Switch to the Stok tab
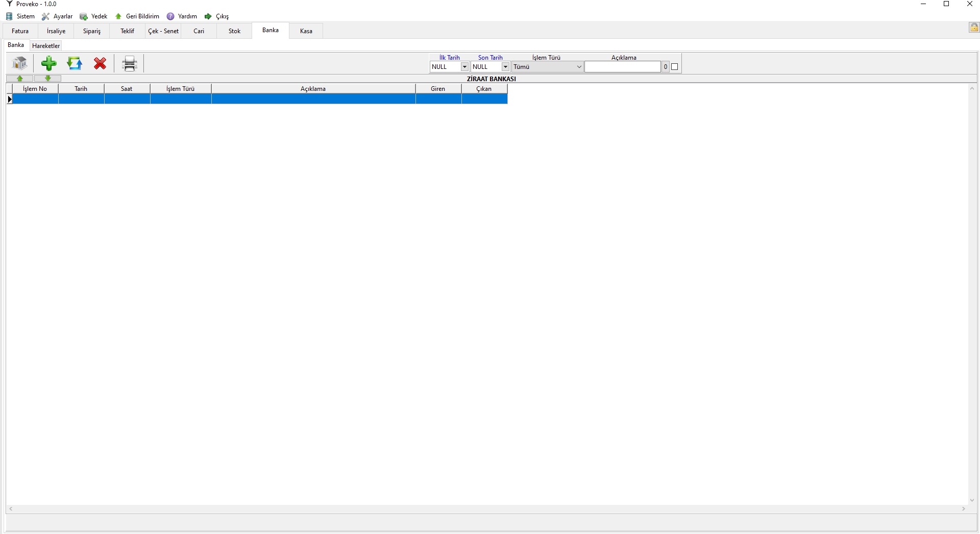This screenshot has width=980, height=534. pos(235,31)
